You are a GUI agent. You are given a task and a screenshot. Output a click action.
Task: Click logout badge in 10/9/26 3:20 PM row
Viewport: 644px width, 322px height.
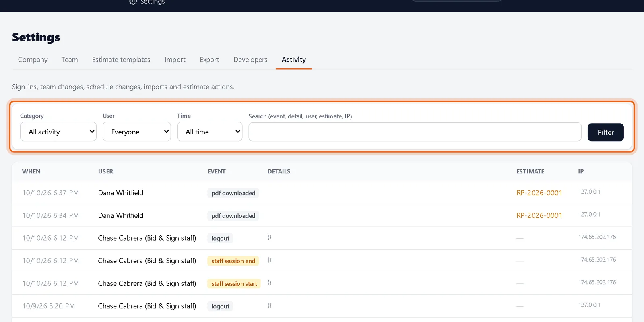(x=221, y=306)
